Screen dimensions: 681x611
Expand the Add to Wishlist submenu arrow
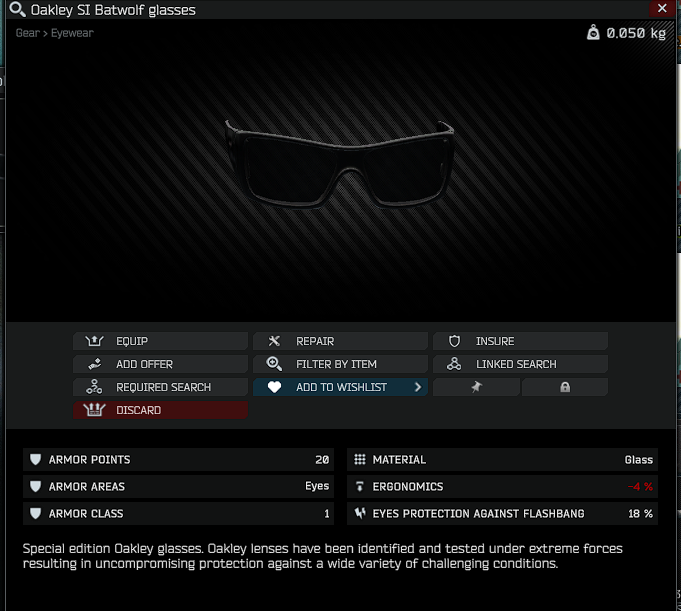(418, 387)
